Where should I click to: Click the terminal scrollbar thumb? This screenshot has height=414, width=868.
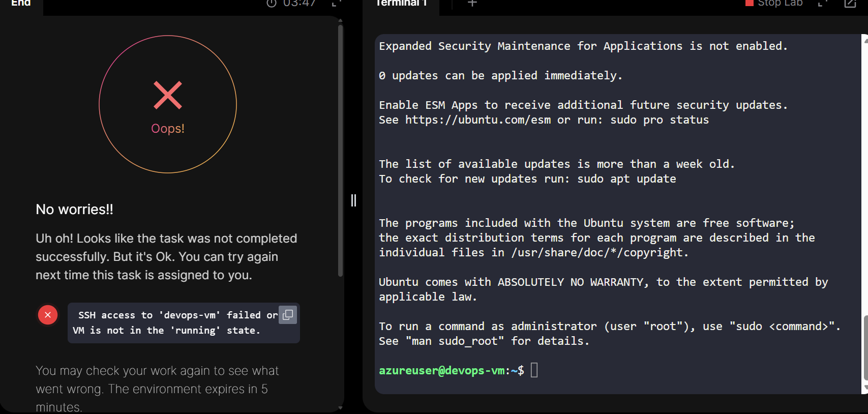[865, 347]
